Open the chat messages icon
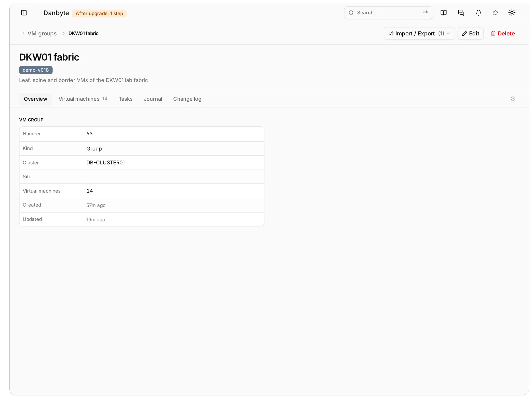Image resolution: width=532 pixels, height=398 pixels. pos(461,13)
